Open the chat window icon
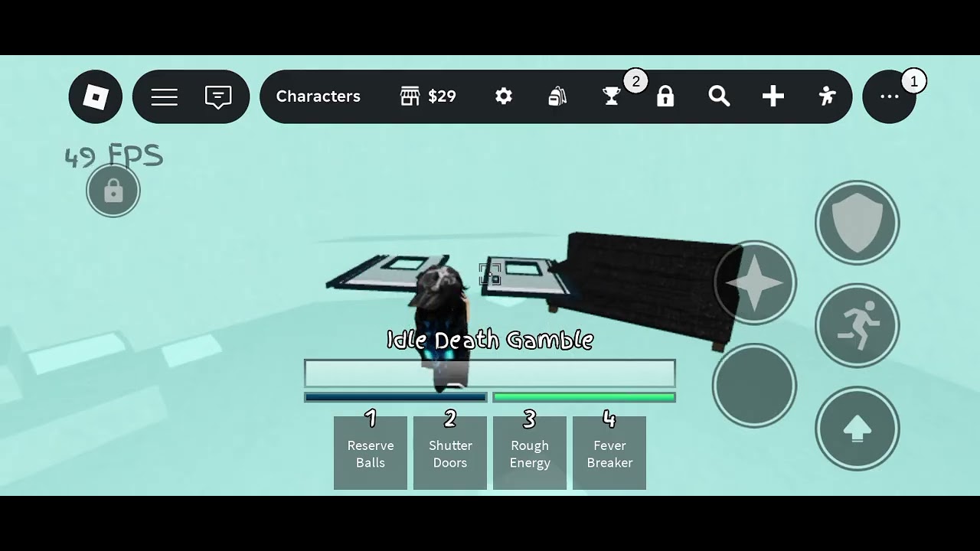This screenshot has height=551, width=980. point(218,96)
